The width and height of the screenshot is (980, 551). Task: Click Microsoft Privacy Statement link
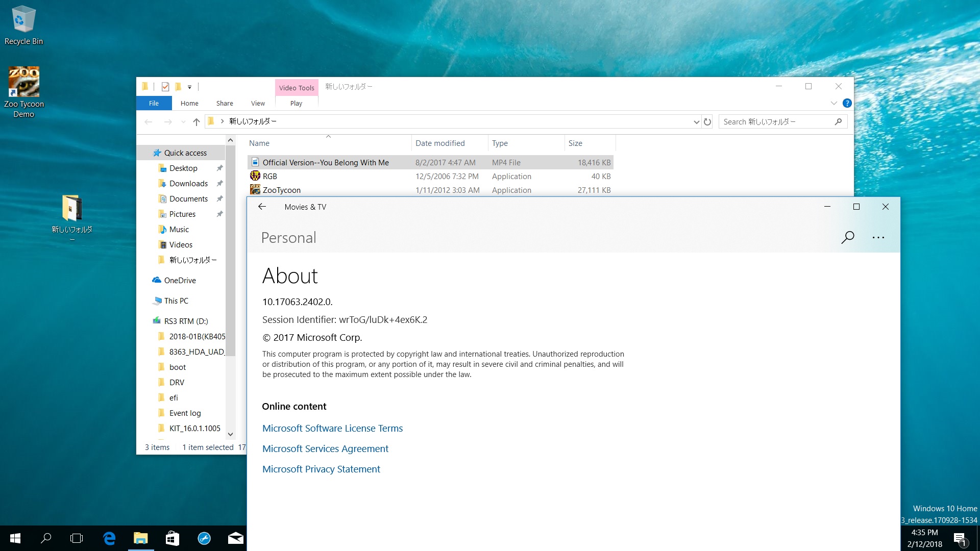coord(321,469)
